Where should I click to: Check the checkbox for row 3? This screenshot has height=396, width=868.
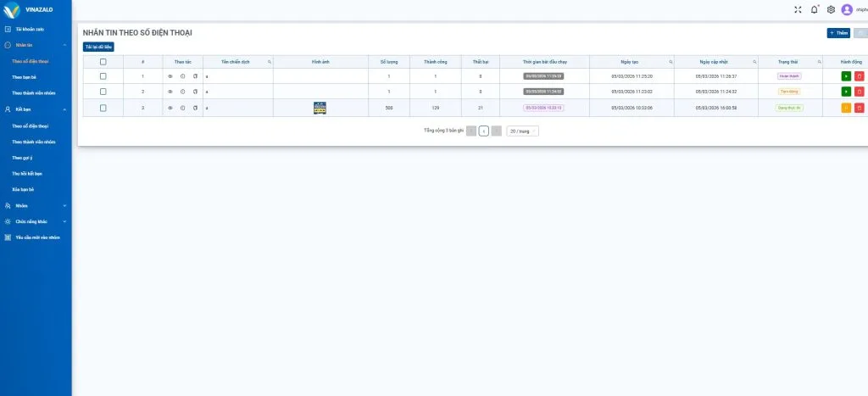[103, 108]
